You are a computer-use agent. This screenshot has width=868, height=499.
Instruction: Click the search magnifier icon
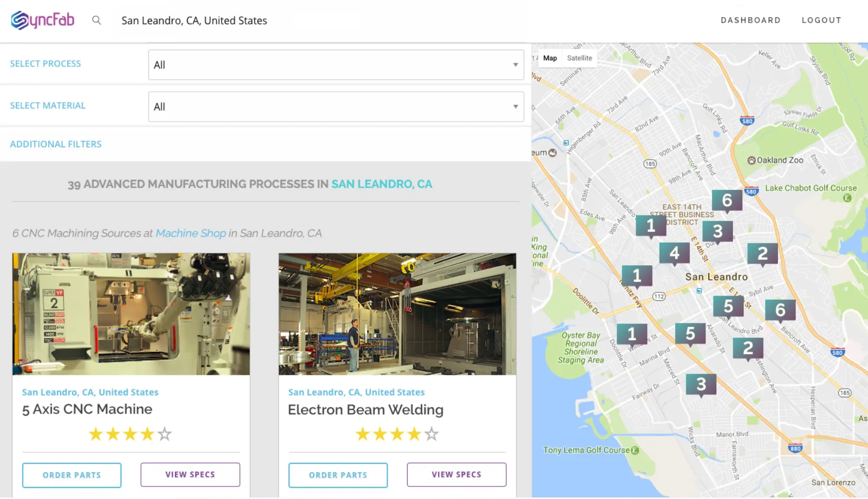point(96,20)
